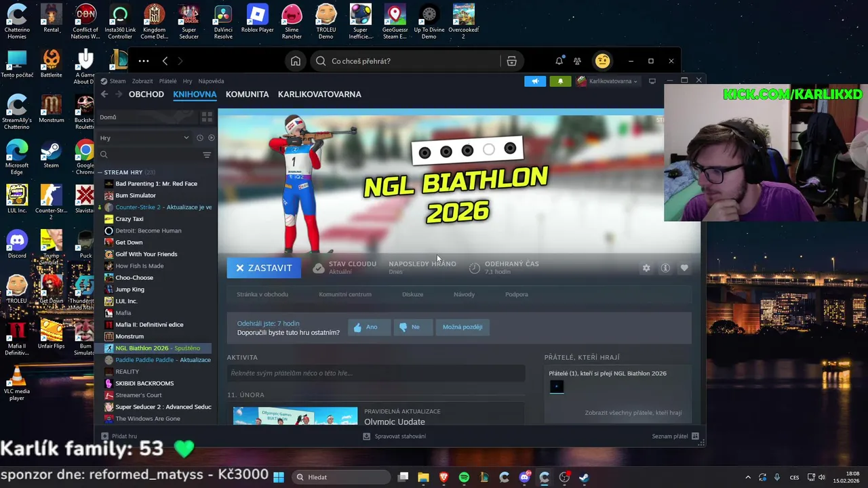Switch to OBCHOD tab
Screen dimensions: 868x488
coord(146,94)
